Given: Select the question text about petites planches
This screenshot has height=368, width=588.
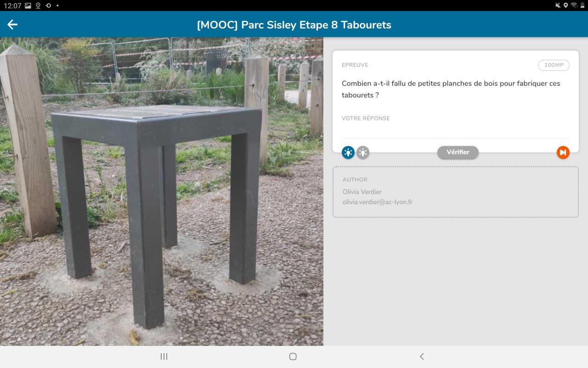Looking at the screenshot, I should click(x=451, y=89).
